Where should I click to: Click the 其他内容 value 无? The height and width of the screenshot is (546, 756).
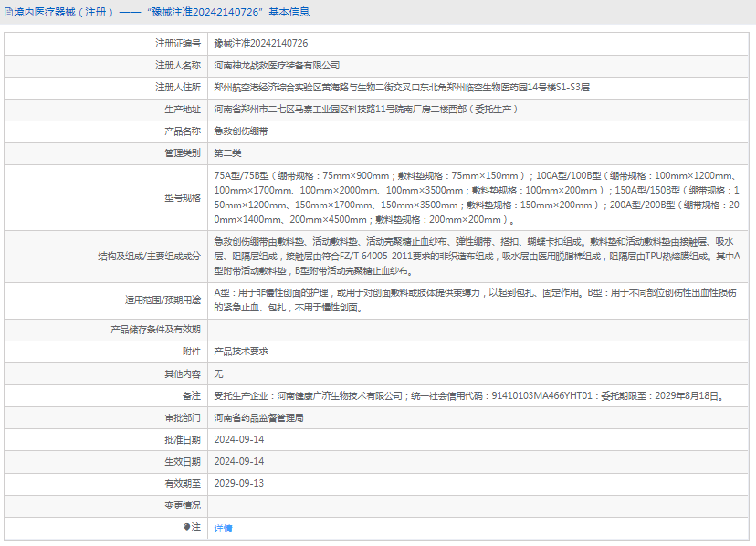coord(218,373)
